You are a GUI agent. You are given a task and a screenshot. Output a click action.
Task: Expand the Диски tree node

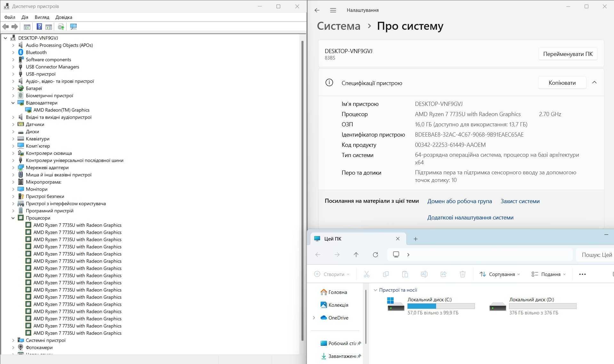[13, 131]
